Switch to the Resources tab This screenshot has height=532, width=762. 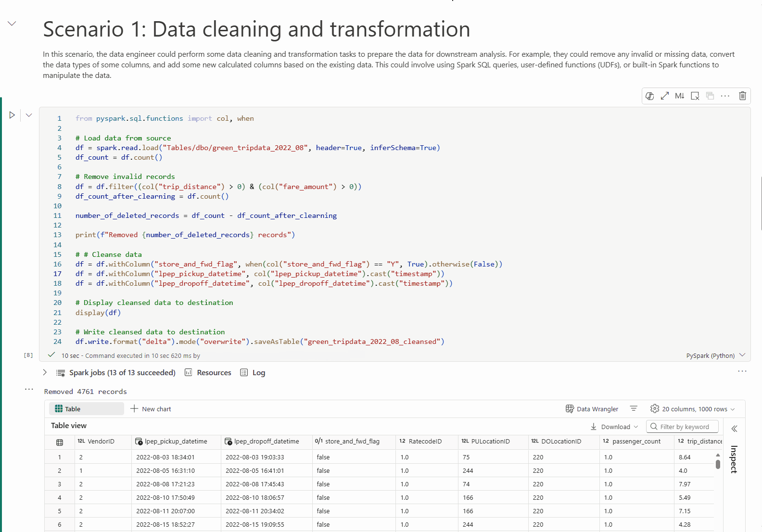coord(208,373)
